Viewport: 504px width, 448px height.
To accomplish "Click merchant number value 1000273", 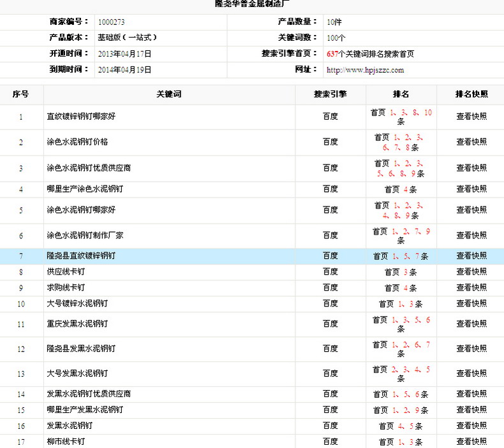I will pos(111,22).
